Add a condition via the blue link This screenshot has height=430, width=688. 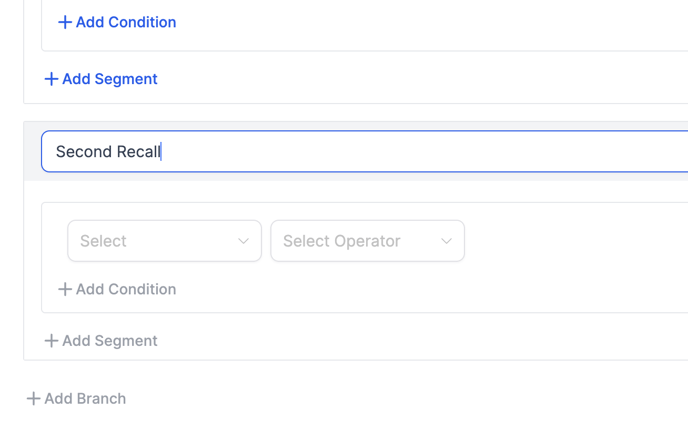coord(125,22)
